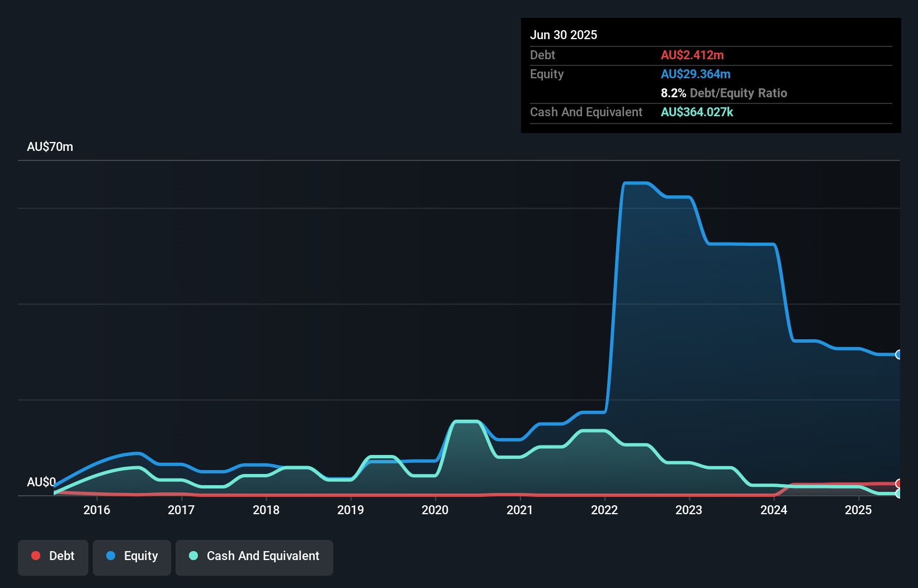Toggle the Debt series visibility
Image resolution: width=918 pixels, height=588 pixels.
[53, 556]
